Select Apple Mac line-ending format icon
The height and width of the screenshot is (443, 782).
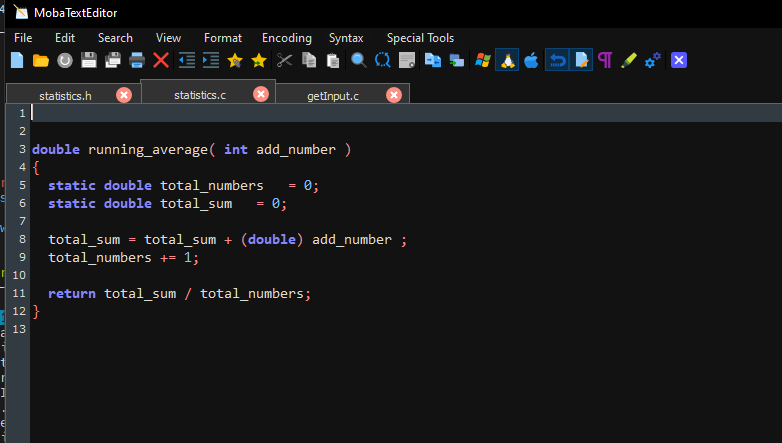531,60
